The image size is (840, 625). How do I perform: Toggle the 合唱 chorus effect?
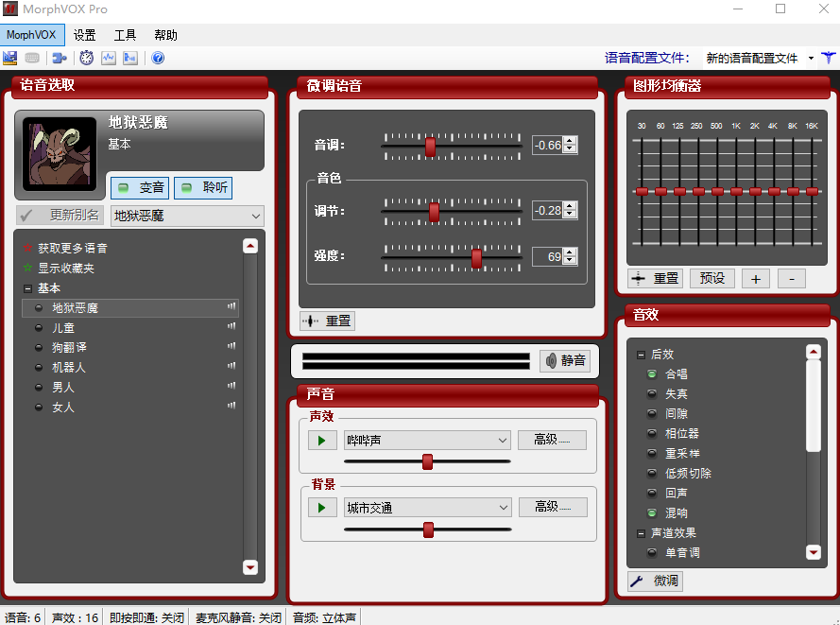tap(652, 373)
